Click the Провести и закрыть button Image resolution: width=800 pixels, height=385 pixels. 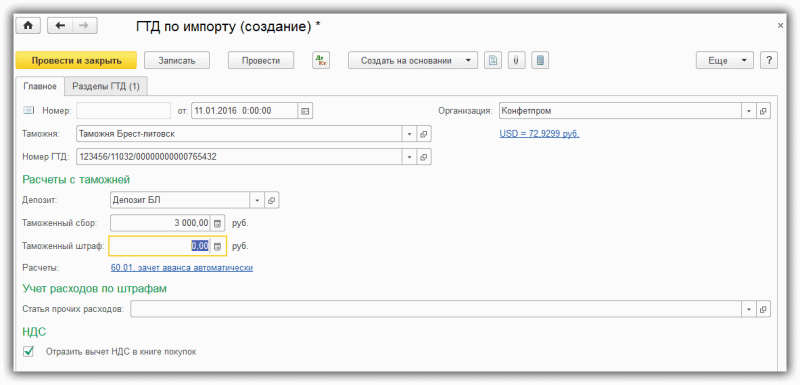click(x=77, y=60)
